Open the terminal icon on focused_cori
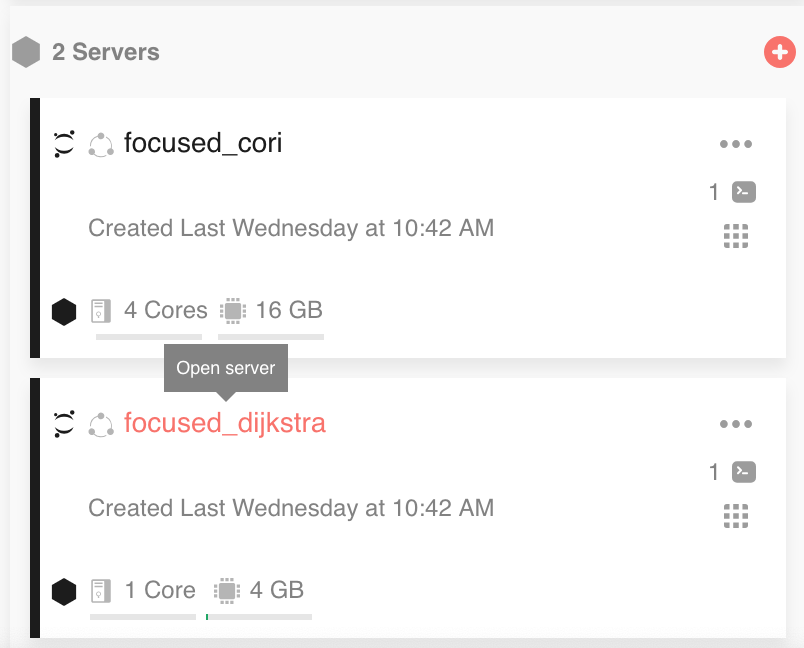804x648 pixels. tap(744, 192)
